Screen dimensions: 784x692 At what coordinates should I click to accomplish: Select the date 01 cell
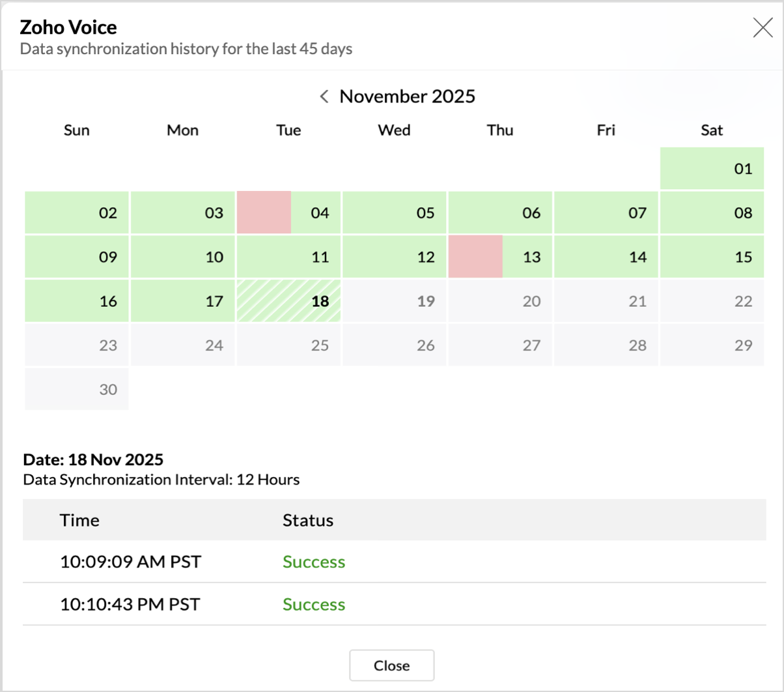(x=712, y=169)
